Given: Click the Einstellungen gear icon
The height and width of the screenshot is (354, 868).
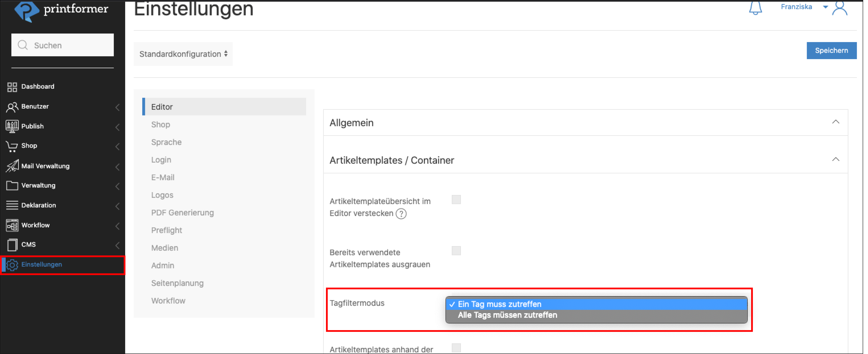Looking at the screenshot, I should [x=12, y=265].
